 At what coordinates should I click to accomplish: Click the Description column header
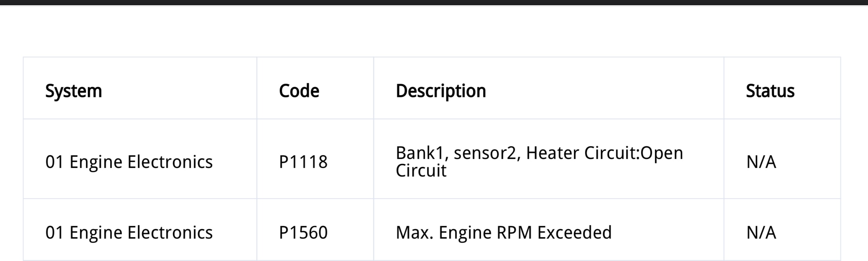click(441, 91)
